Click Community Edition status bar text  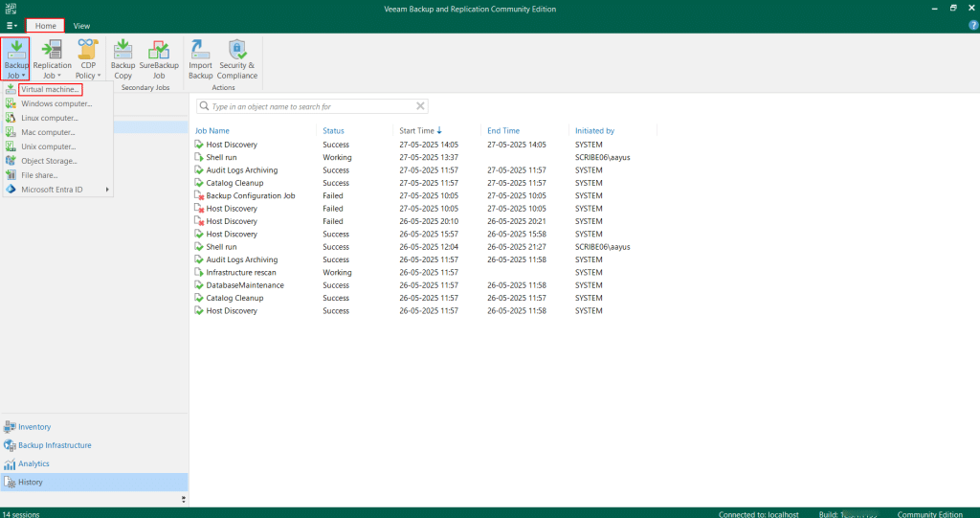pyautogui.click(x=930, y=514)
